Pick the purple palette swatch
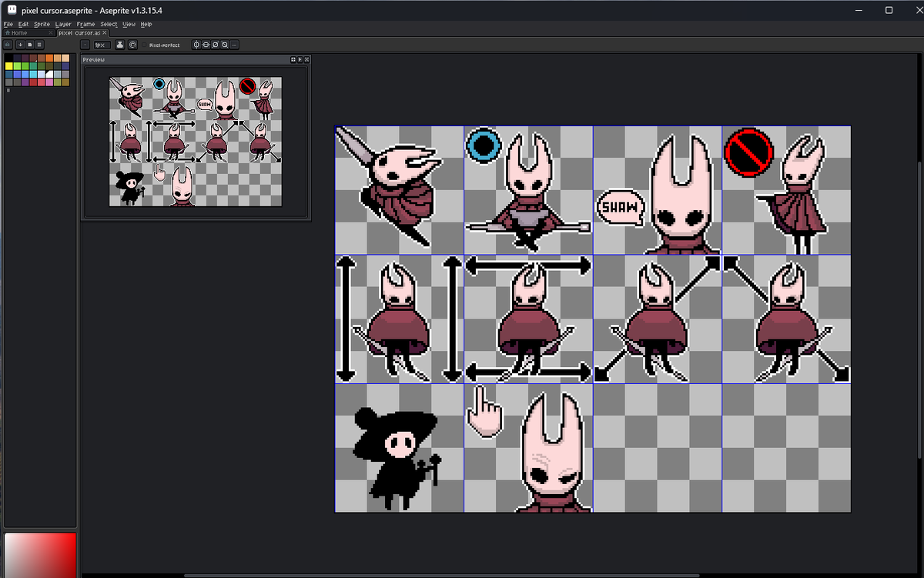924x578 pixels. point(25,82)
